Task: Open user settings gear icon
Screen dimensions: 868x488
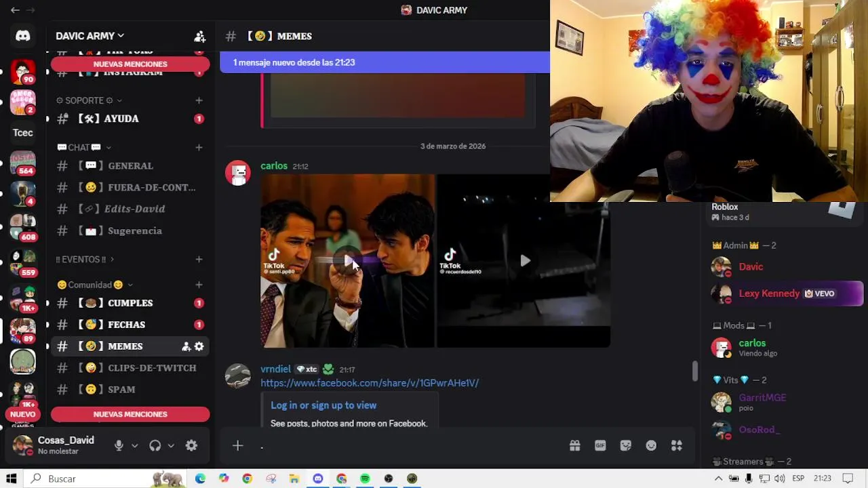Action: [x=191, y=445]
